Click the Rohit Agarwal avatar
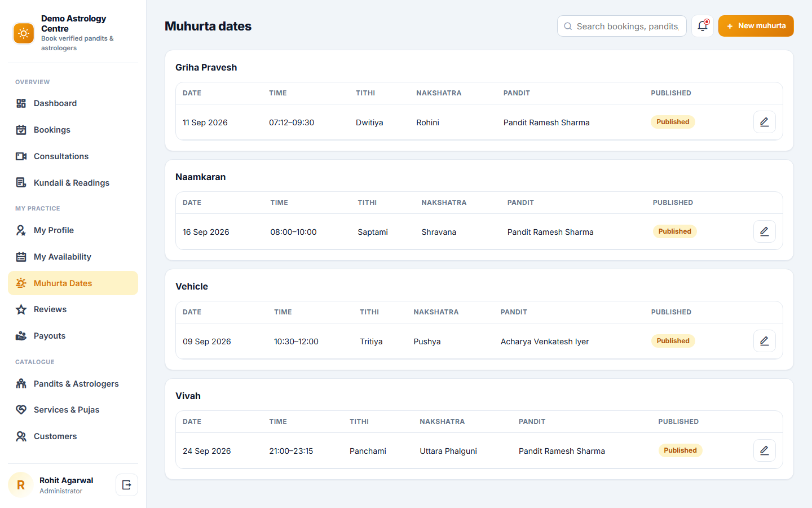 point(21,485)
